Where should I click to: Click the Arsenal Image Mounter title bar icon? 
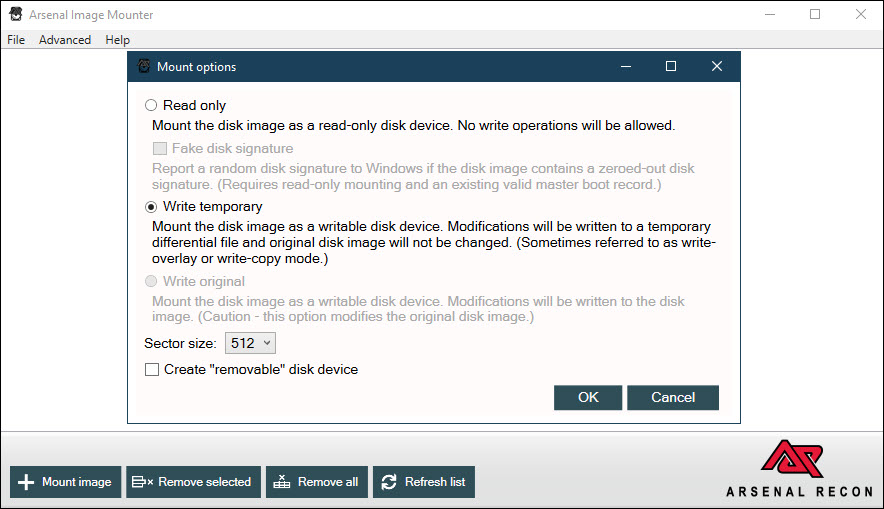(x=16, y=14)
